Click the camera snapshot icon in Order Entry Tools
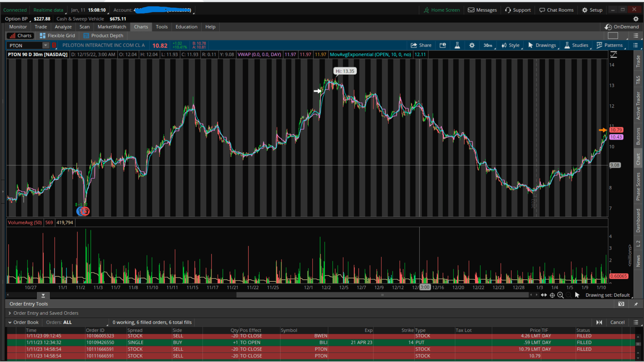The height and width of the screenshot is (362, 644). tap(621, 304)
